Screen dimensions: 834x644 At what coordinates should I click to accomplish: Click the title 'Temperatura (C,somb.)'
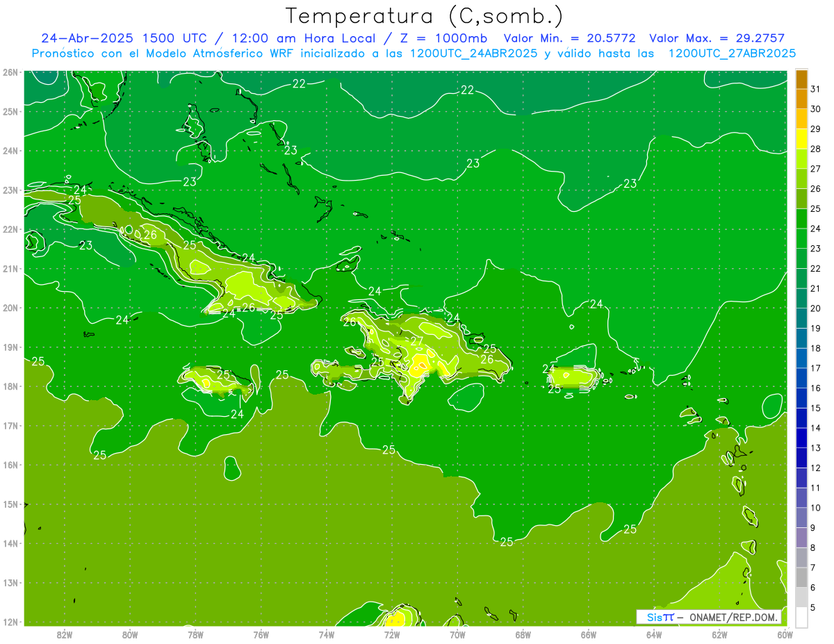point(425,17)
